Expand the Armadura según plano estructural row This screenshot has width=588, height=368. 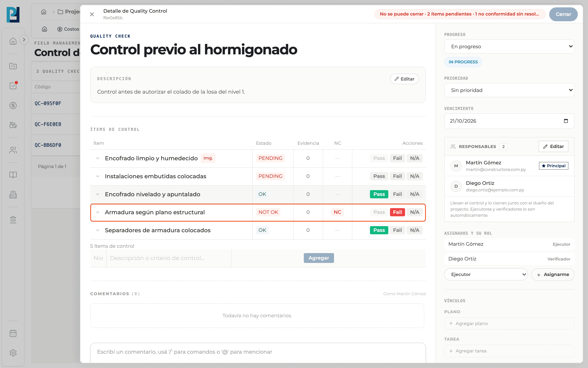point(98,212)
